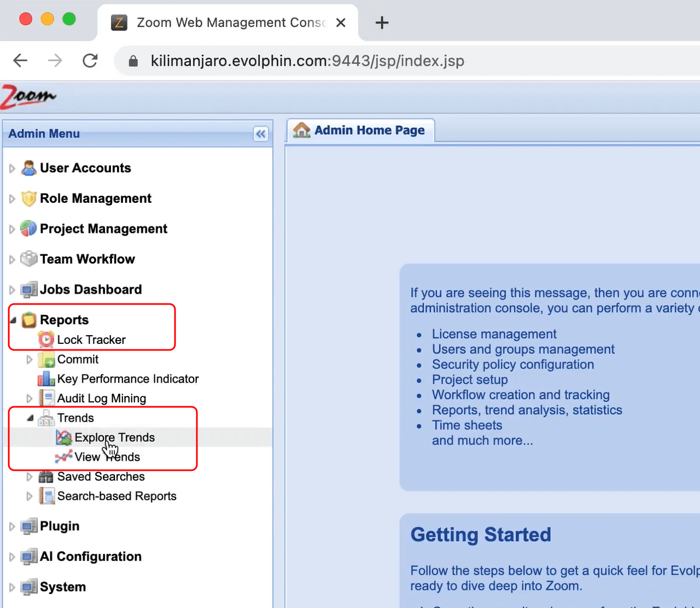This screenshot has height=608, width=700.
Task: Click the Audit Log Mining icon
Action: click(46, 398)
